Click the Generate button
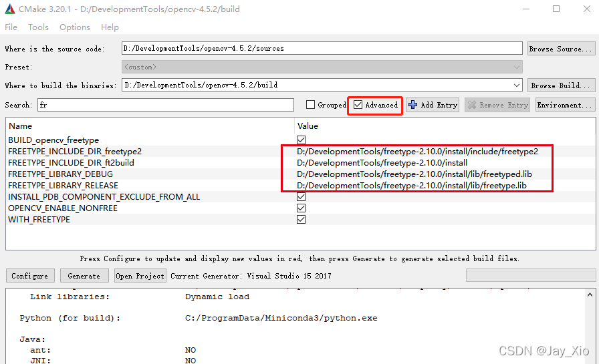The width and height of the screenshot is (599, 364). (x=84, y=275)
